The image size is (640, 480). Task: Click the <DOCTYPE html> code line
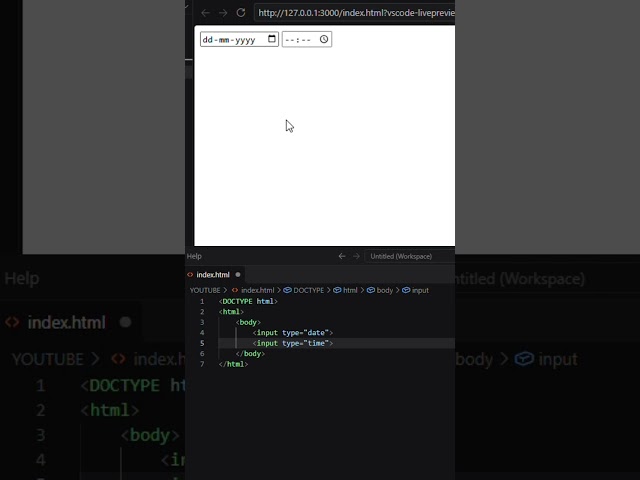pos(248,301)
